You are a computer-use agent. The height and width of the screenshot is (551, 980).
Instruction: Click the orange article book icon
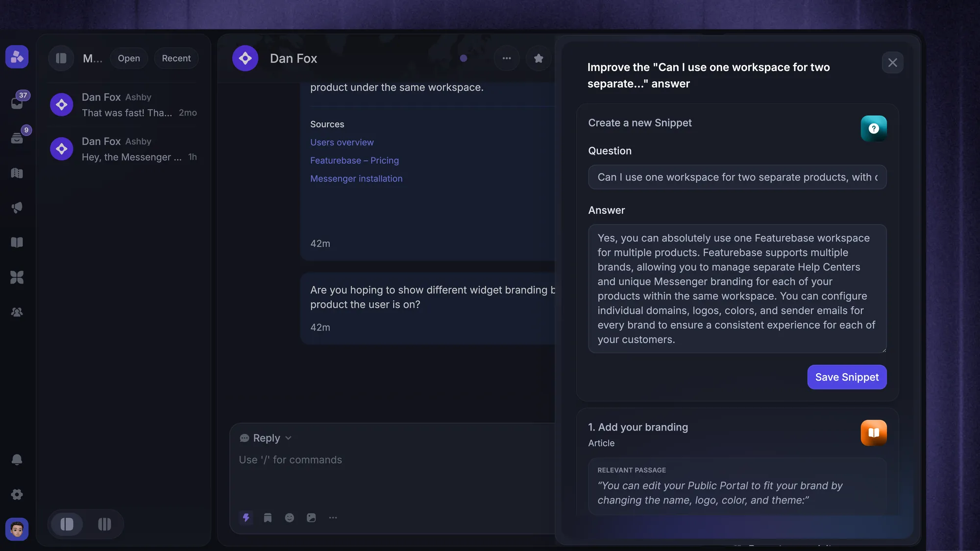874,432
